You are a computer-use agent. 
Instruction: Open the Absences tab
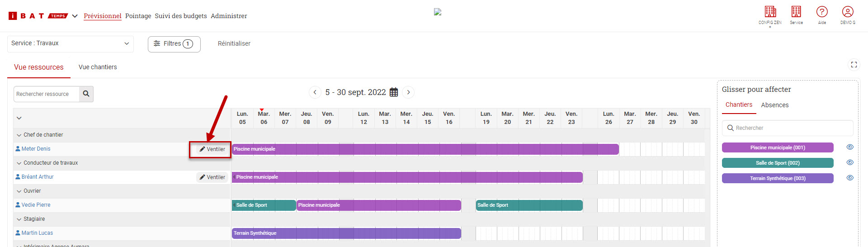click(x=774, y=105)
